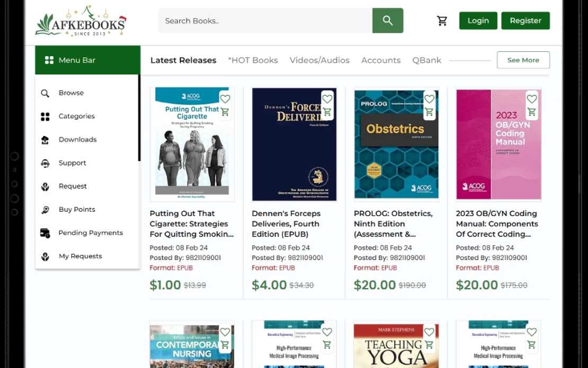The height and width of the screenshot is (368, 588).
Task: Open Putting Out That Cigarette cover
Action: pyautogui.click(x=192, y=144)
